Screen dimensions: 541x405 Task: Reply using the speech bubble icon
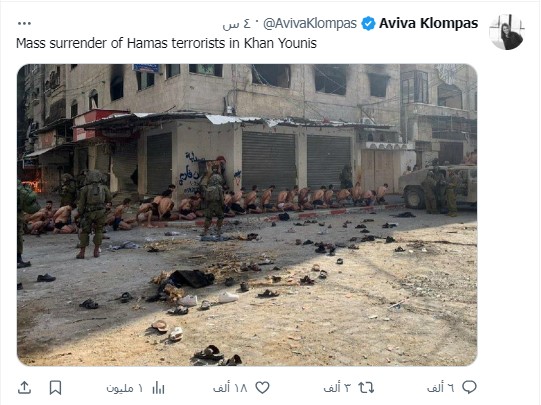click(x=469, y=387)
